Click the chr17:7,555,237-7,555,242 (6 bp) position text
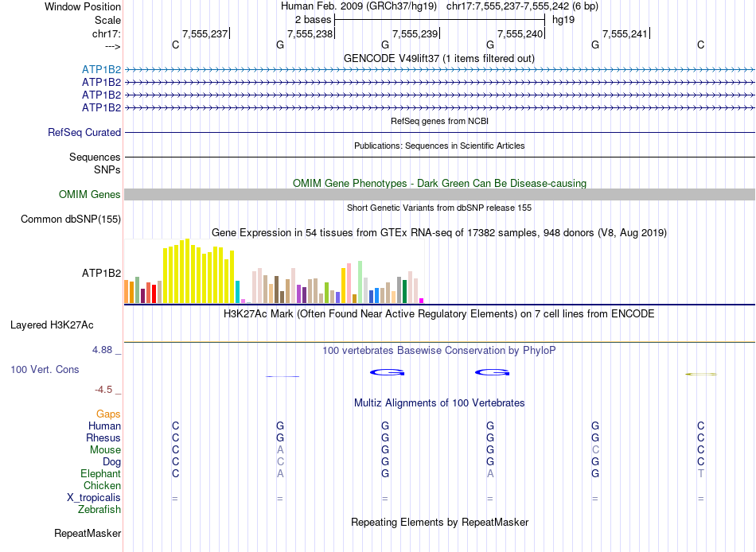Viewport: 756px width, 552px height. [522, 6]
